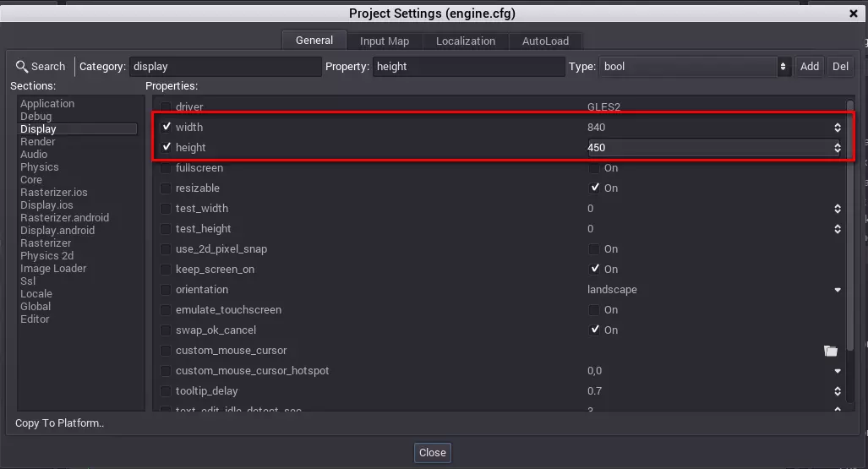Expand the orientation landscape dropdown
The image size is (868, 469).
click(837, 290)
